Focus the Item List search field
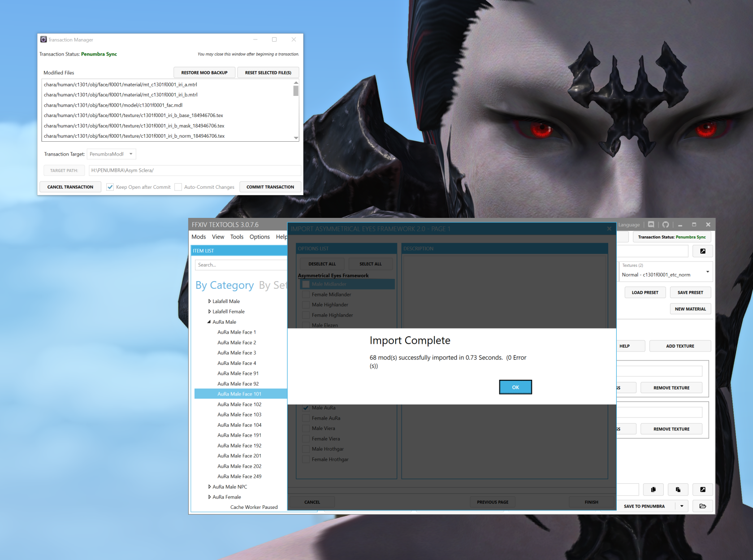 pos(241,265)
